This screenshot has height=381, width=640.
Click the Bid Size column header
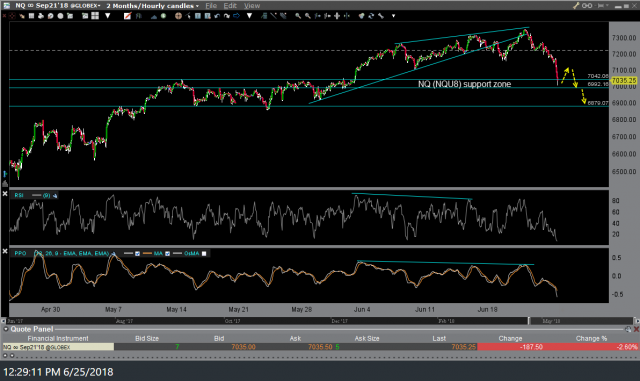click(147, 339)
